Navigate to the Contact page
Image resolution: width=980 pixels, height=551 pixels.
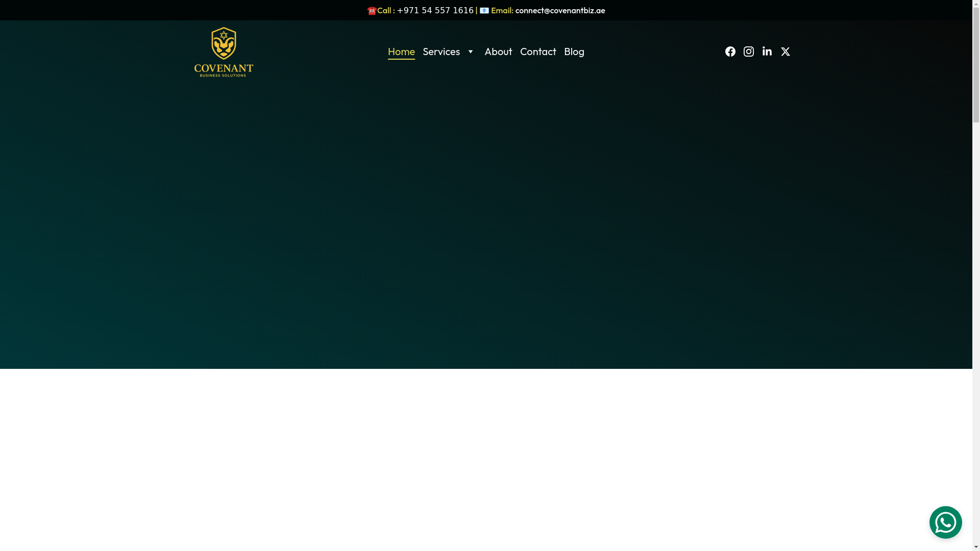(538, 52)
